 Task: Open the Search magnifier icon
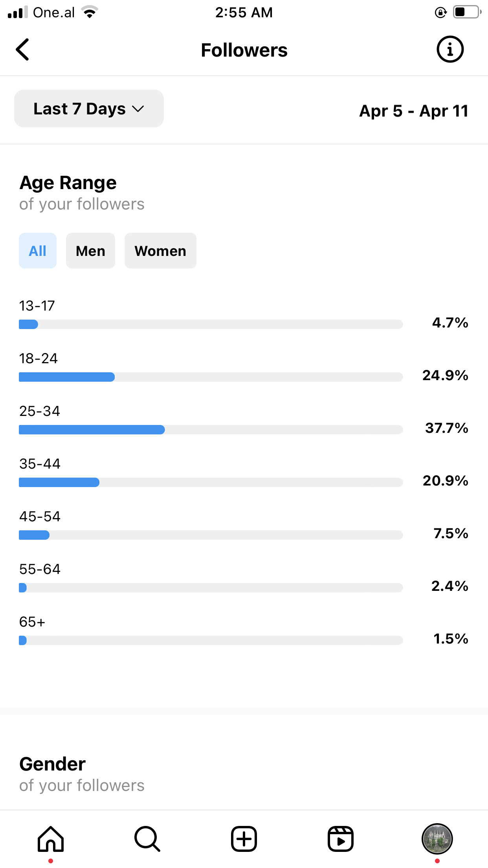(x=147, y=839)
